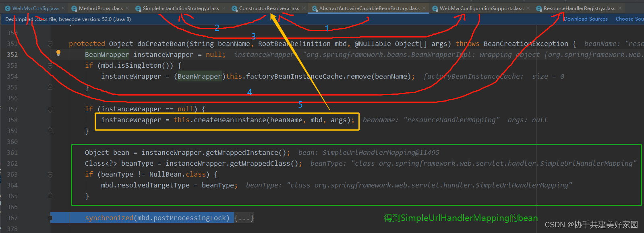Collapse the beanType if-block fold at line 363
Image resolution: width=644 pixels, height=233 pixels.
(x=50, y=174)
